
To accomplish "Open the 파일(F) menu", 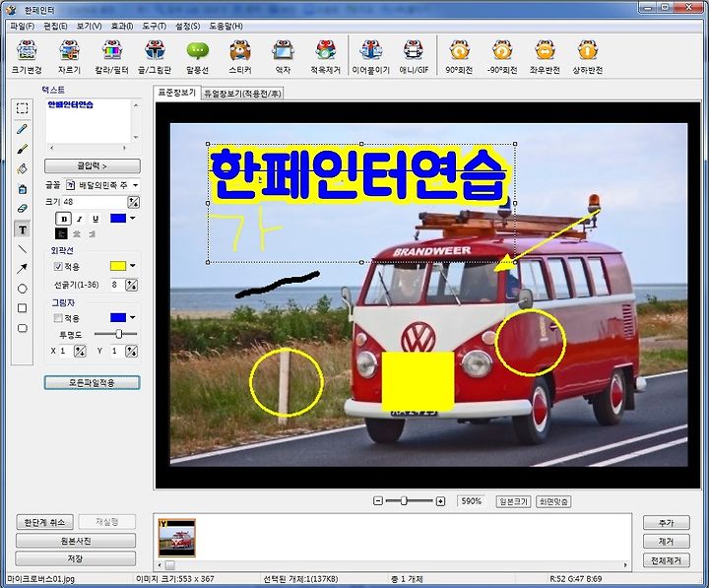I will pos(22,27).
